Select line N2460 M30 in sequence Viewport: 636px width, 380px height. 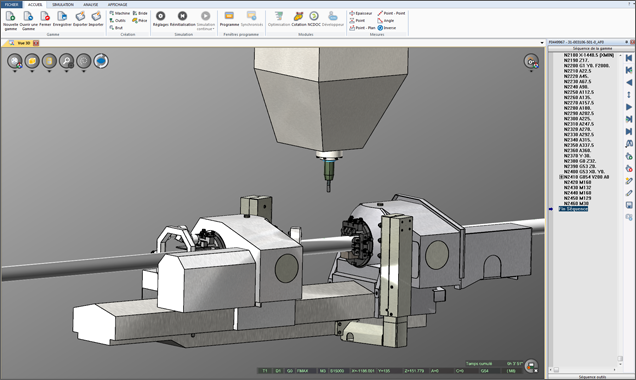click(576, 204)
